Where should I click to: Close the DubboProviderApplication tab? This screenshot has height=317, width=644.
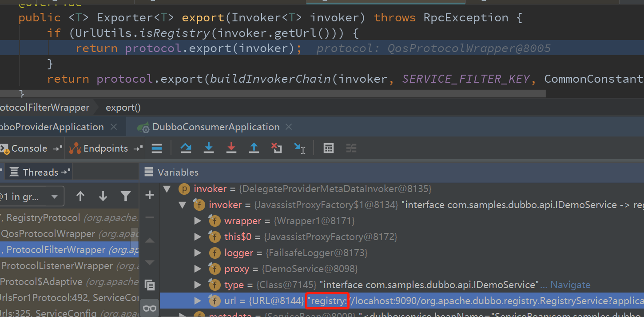114,127
